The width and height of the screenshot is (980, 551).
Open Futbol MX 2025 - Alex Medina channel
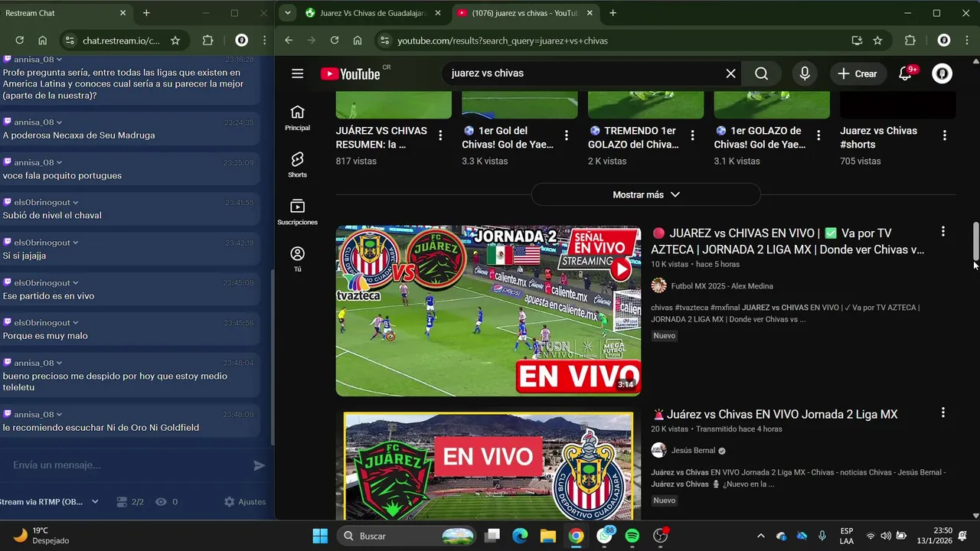[x=722, y=286]
